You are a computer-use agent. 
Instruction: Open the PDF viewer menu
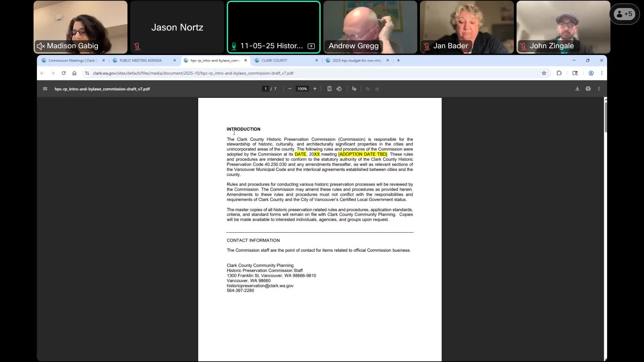point(45,88)
